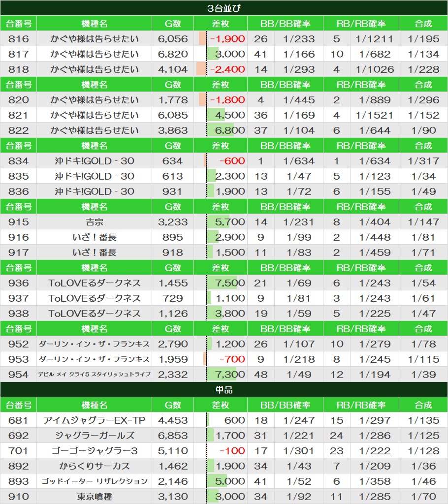448x504 pixels.
Task: Select machine number 834 cell
Action: click(x=19, y=161)
